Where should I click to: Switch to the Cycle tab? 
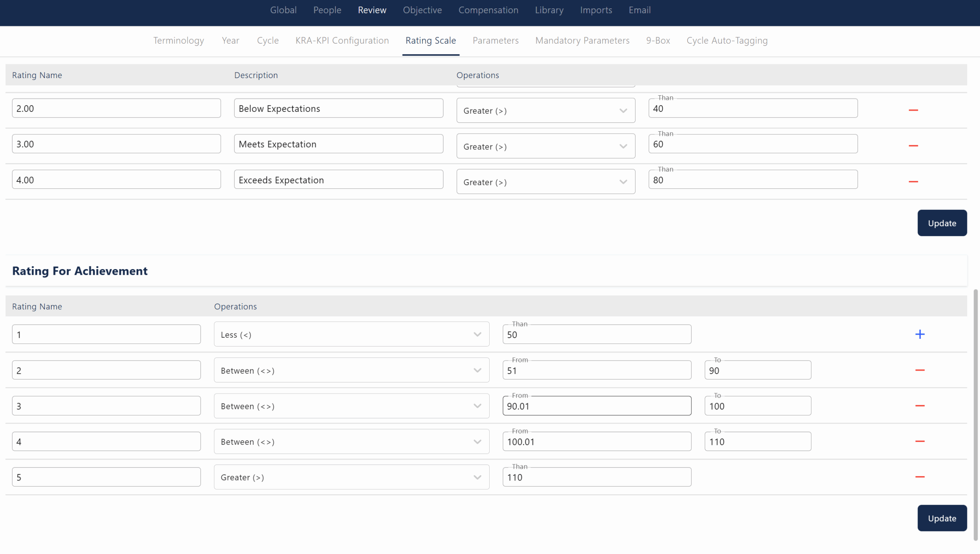click(268, 41)
